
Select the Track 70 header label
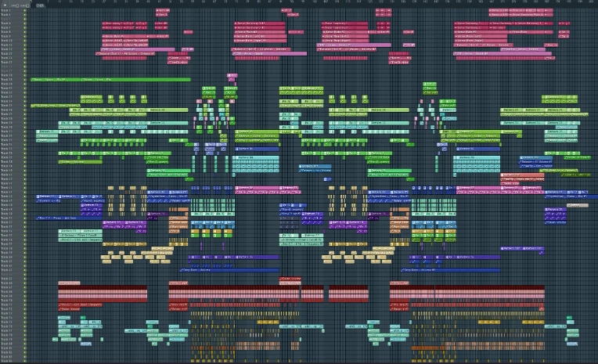point(6,301)
